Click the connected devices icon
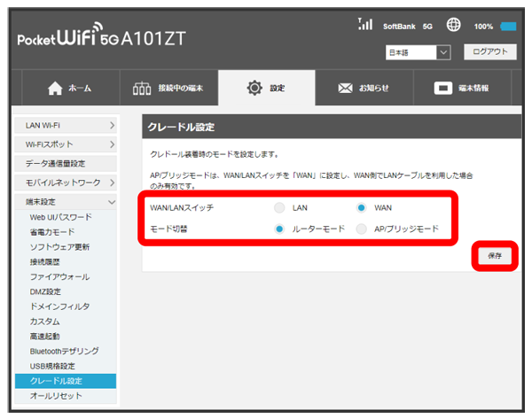 click(144, 89)
